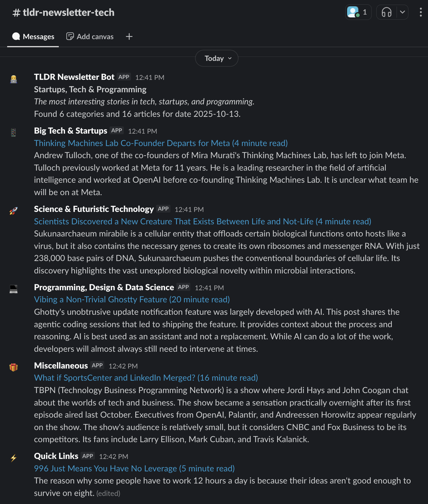Click the Programming laptop avatar icon
This screenshot has width=428, height=504.
(x=14, y=289)
